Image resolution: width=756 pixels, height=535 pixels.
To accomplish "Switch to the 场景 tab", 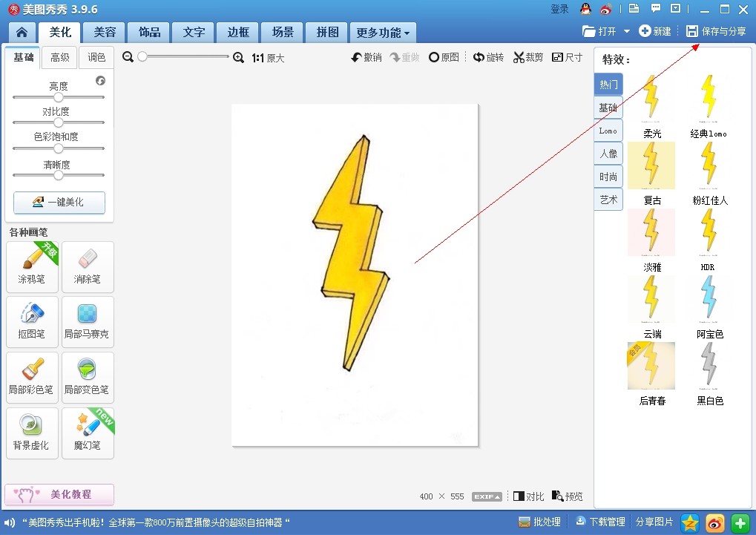I will [283, 33].
